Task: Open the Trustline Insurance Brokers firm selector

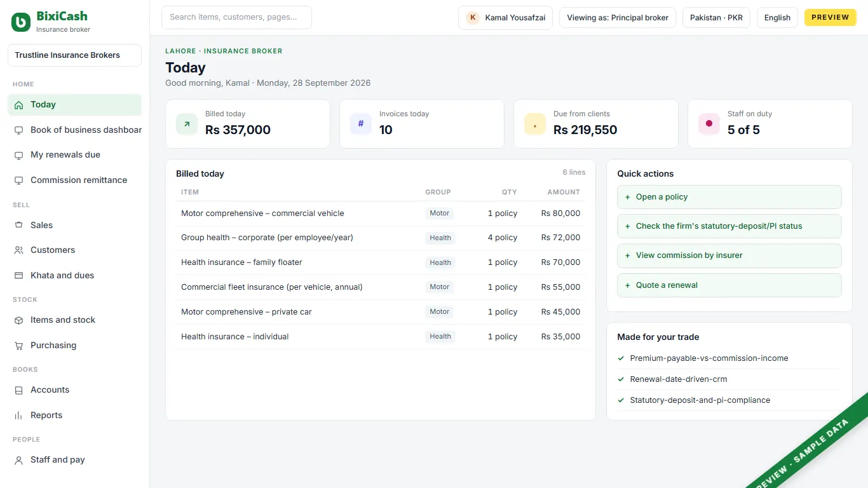Action: tap(74, 55)
